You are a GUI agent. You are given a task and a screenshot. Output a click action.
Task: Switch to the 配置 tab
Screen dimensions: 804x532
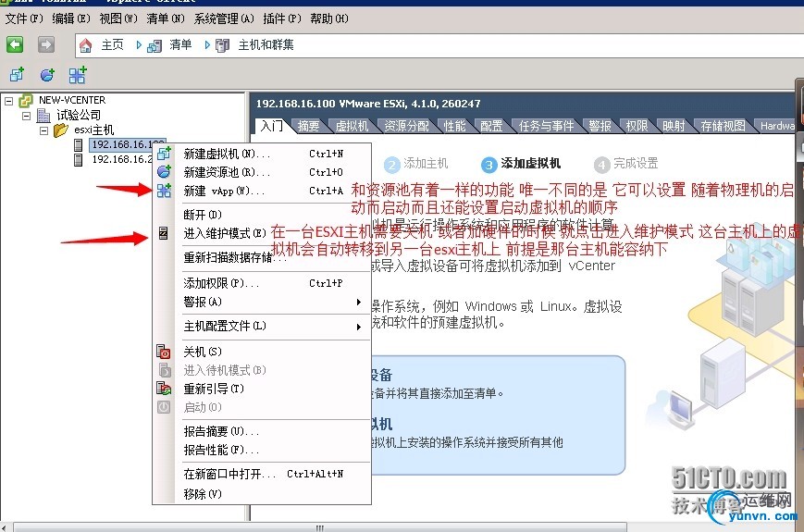[x=491, y=126]
